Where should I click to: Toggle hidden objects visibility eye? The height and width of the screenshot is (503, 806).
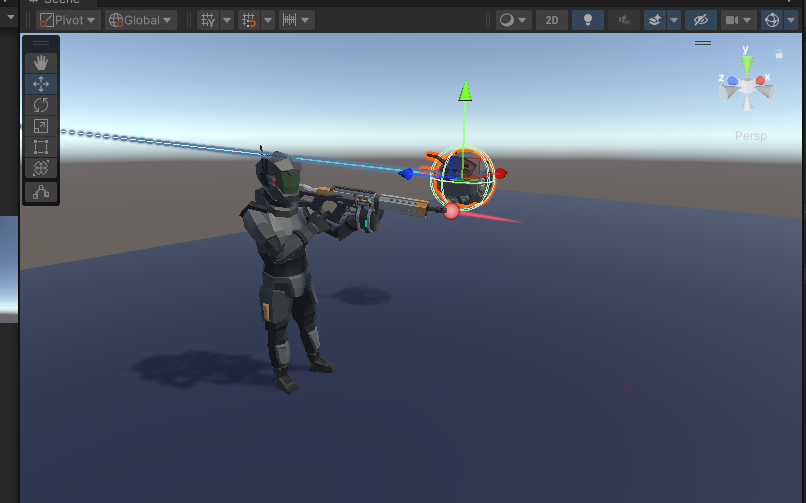click(701, 20)
